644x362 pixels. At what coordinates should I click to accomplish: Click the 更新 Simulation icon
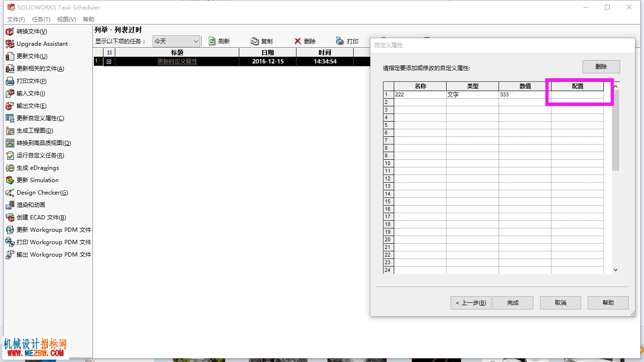point(10,180)
